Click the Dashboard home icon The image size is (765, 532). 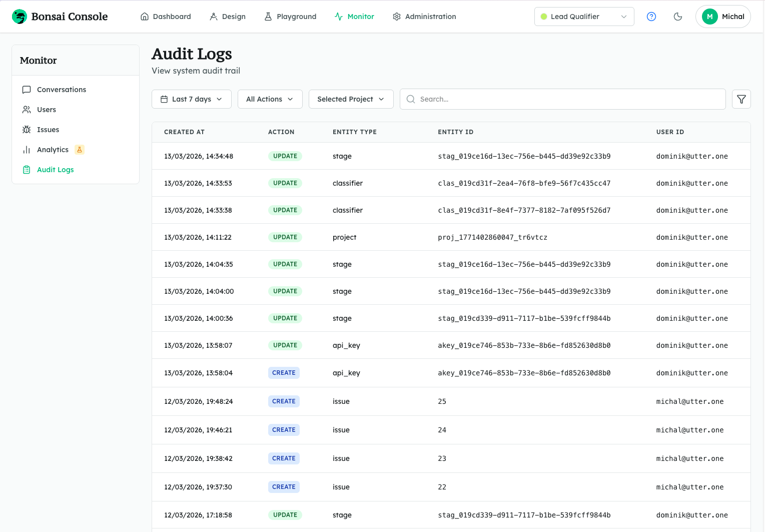(145, 17)
